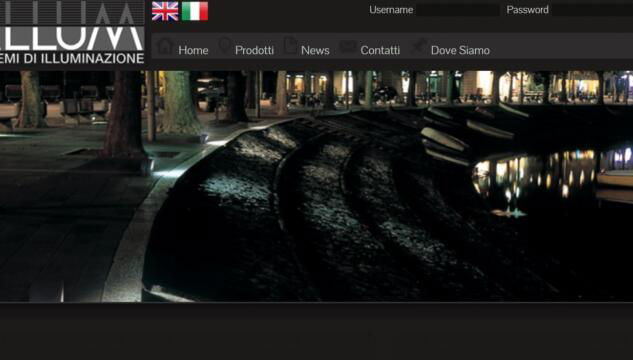Screen dimensions: 633x360
Task: Open the Dove Siamo page link
Action: tap(460, 50)
